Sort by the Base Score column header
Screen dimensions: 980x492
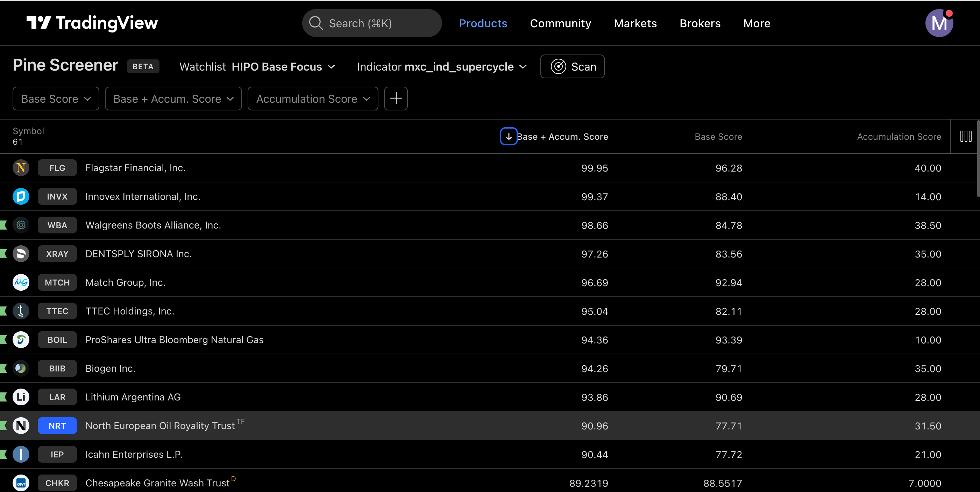[x=718, y=137]
